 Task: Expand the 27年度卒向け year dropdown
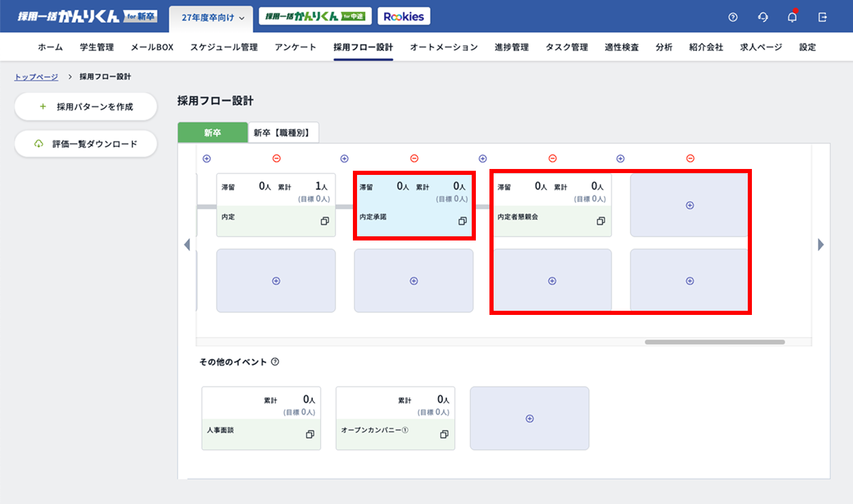click(212, 18)
